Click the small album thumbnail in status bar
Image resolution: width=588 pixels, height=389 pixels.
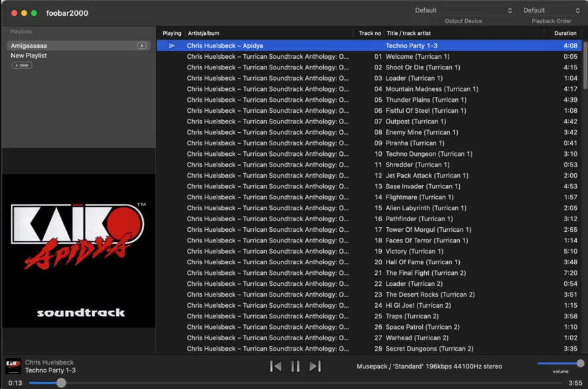[13, 366]
